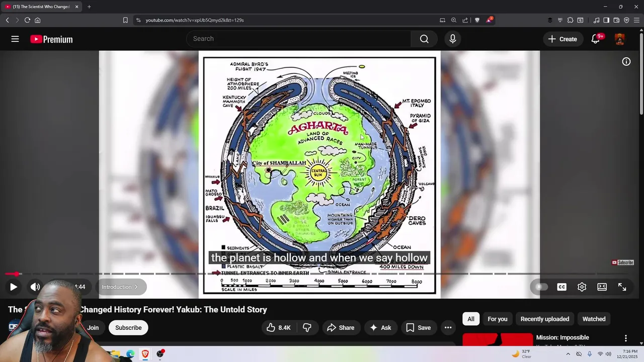644x362 pixels.
Task: Open Brave VPN shield icon
Action: [x=626, y=20]
